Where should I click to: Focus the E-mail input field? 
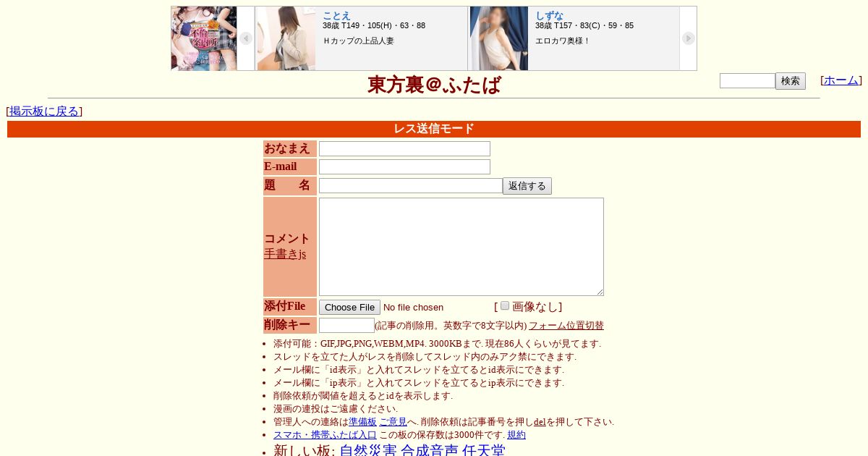[404, 166]
